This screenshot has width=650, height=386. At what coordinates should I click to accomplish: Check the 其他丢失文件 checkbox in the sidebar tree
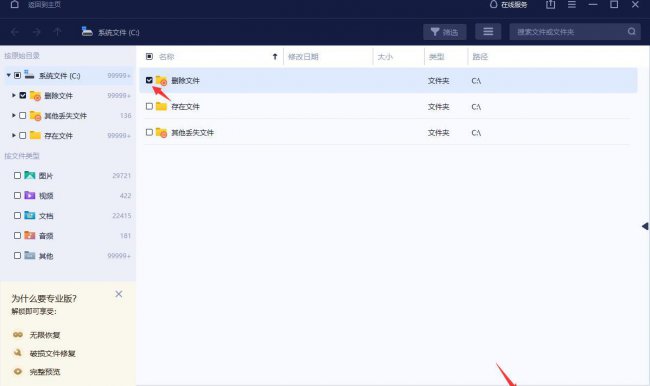[x=23, y=115]
